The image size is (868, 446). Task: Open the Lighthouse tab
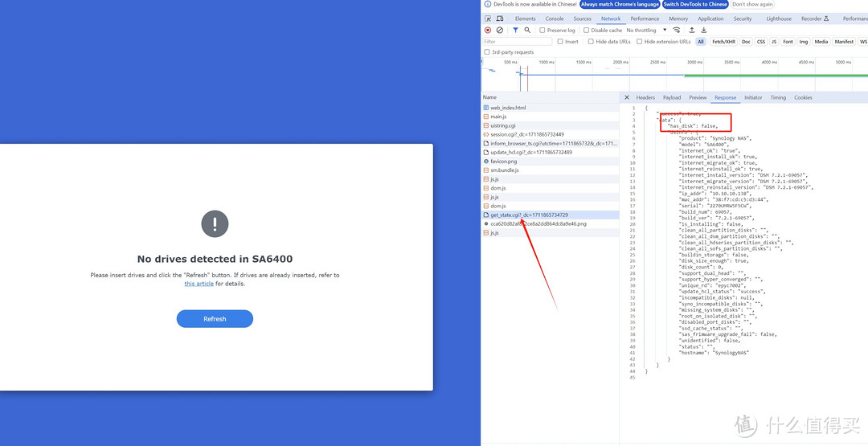click(x=779, y=18)
